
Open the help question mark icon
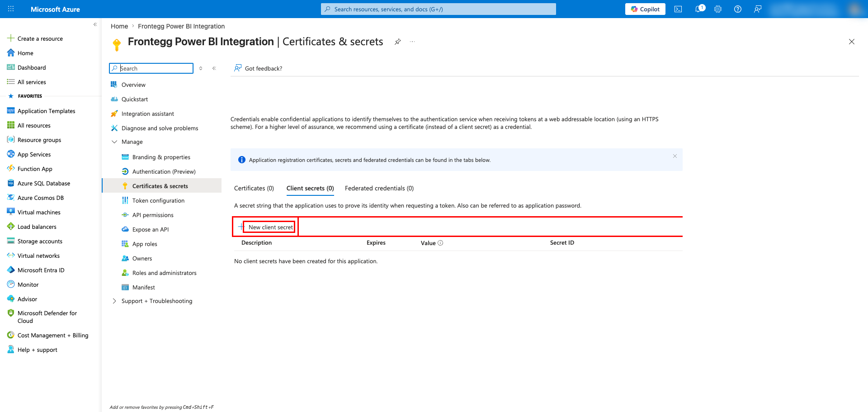[738, 9]
